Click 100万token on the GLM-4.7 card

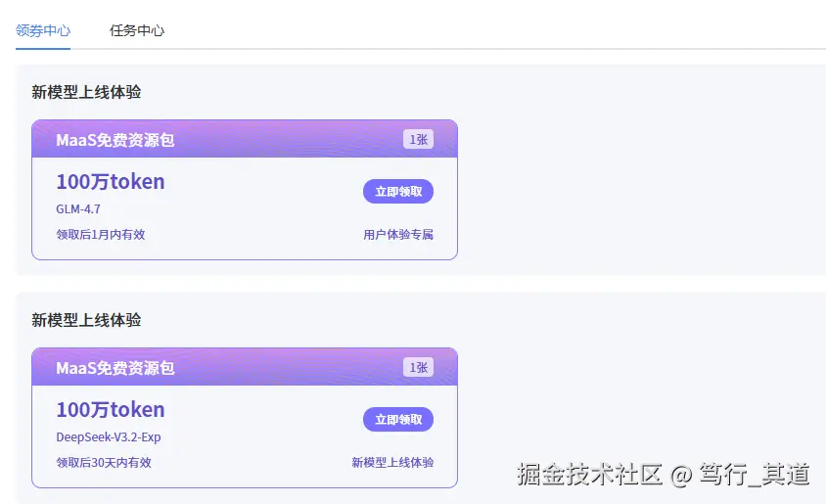(x=111, y=182)
